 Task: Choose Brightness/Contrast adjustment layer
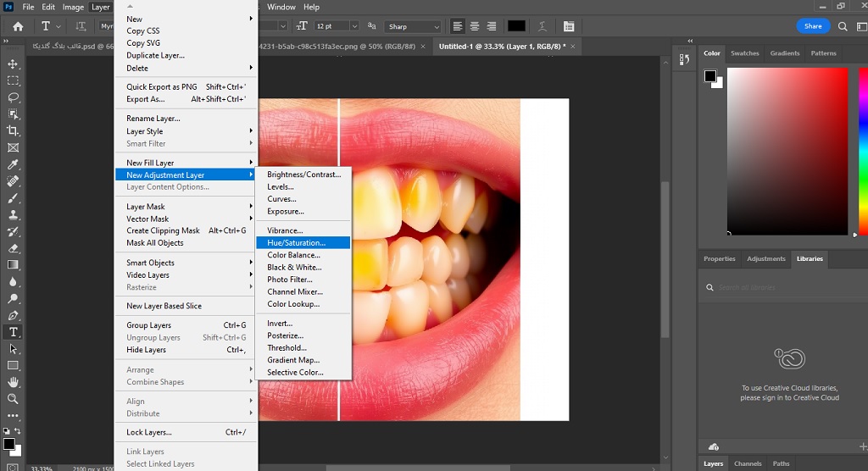pyautogui.click(x=303, y=175)
